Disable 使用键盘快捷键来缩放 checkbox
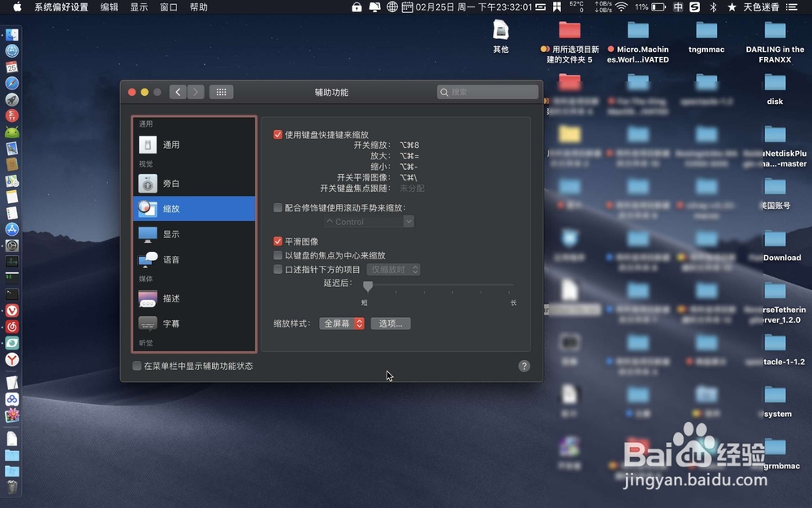 [278, 134]
